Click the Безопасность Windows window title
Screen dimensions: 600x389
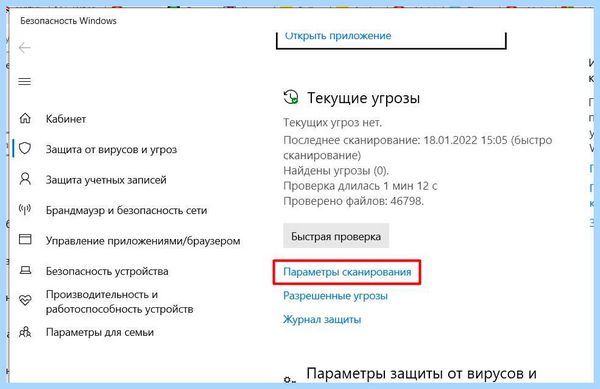68,21
